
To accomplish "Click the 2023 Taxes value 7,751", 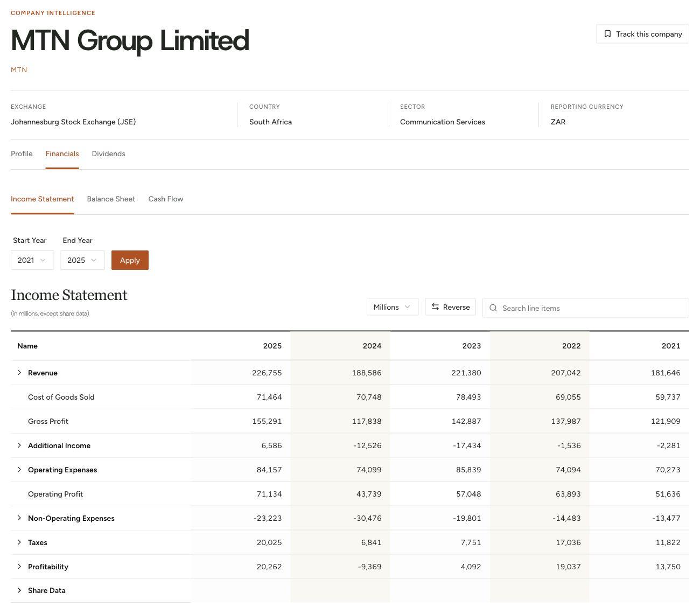I will pyautogui.click(x=471, y=542).
